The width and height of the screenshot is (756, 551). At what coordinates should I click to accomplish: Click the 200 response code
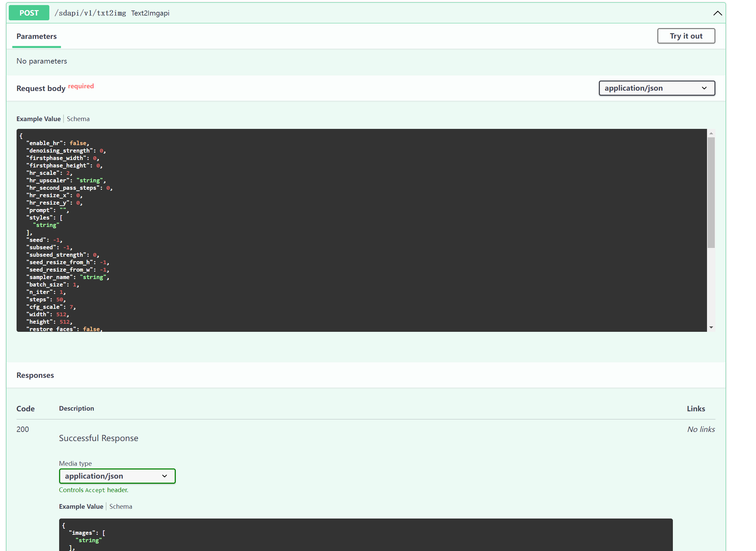pos(23,429)
